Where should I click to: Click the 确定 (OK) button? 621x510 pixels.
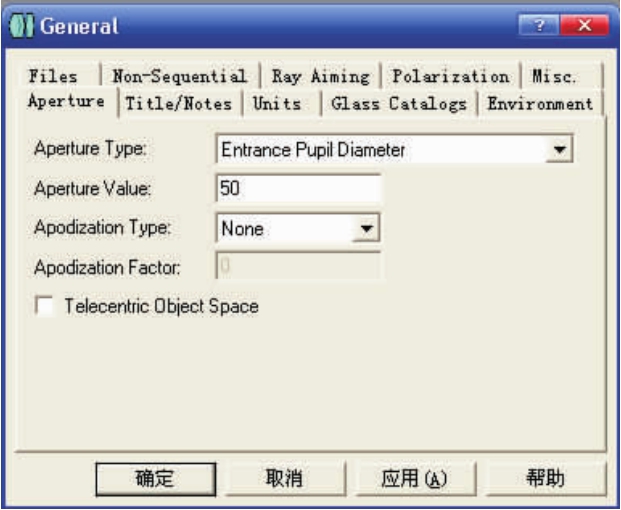pyautogui.click(x=156, y=479)
